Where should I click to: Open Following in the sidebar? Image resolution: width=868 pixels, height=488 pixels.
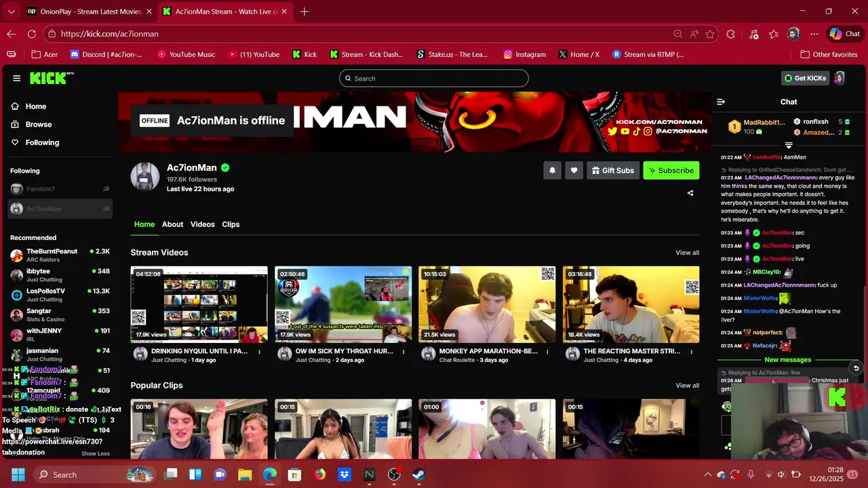tap(42, 142)
